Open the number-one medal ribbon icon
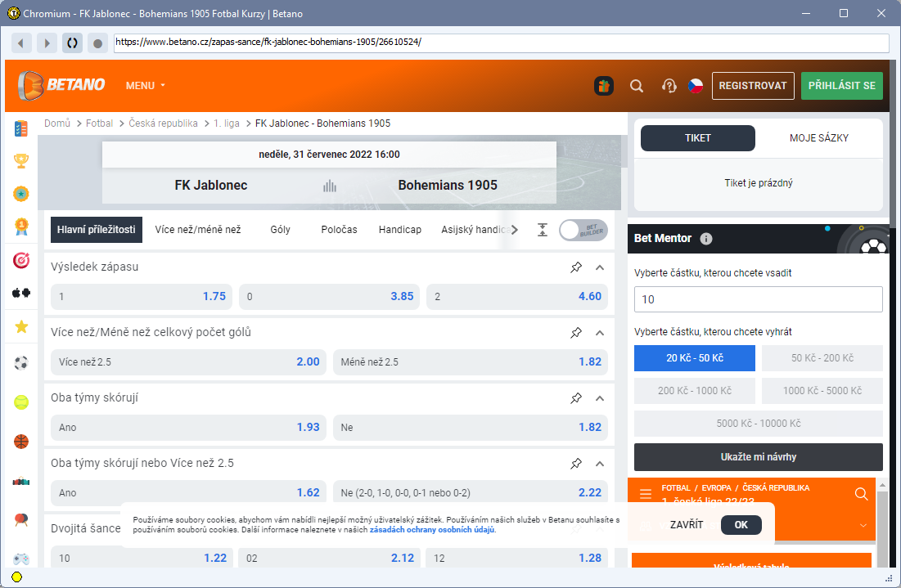 (x=21, y=227)
